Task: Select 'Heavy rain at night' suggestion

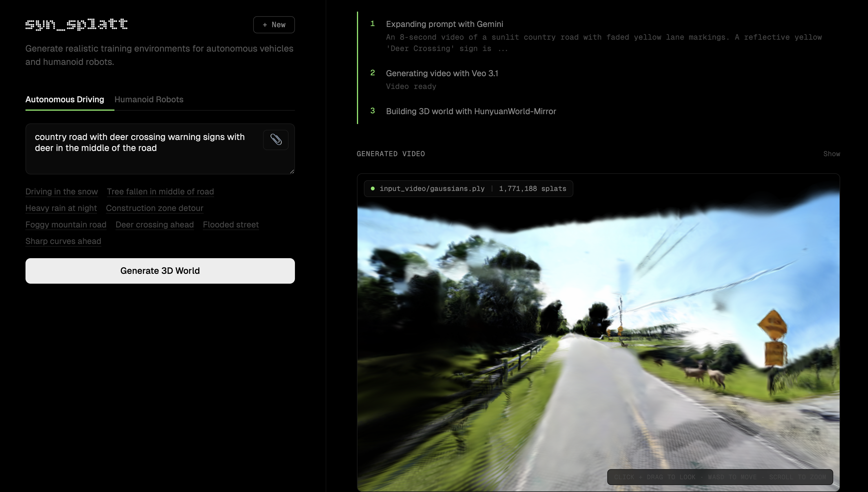Action: 61,208
